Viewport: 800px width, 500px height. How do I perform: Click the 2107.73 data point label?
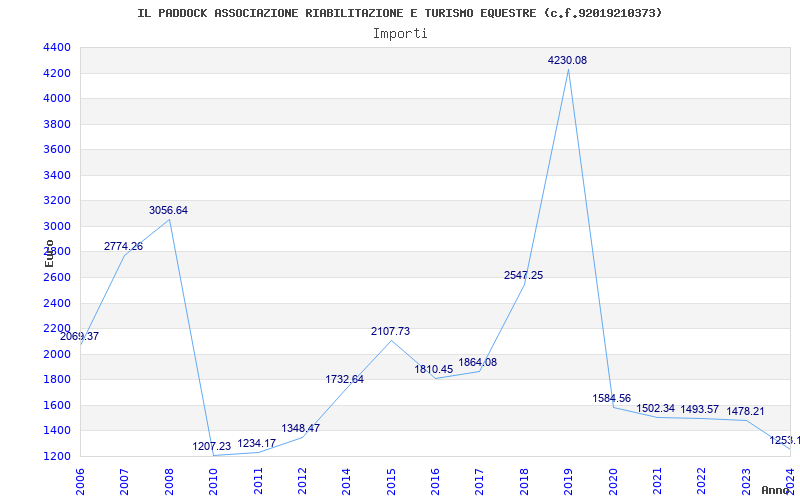click(x=390, y=331)
